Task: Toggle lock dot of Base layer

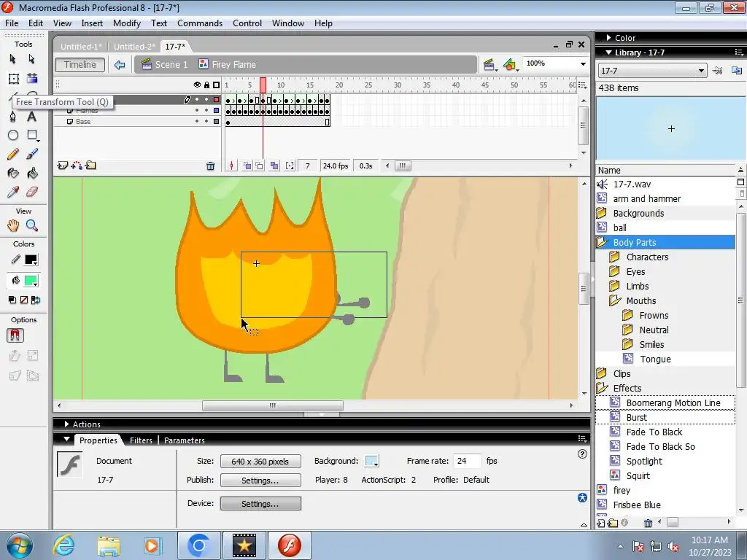Action: point(206,122)
